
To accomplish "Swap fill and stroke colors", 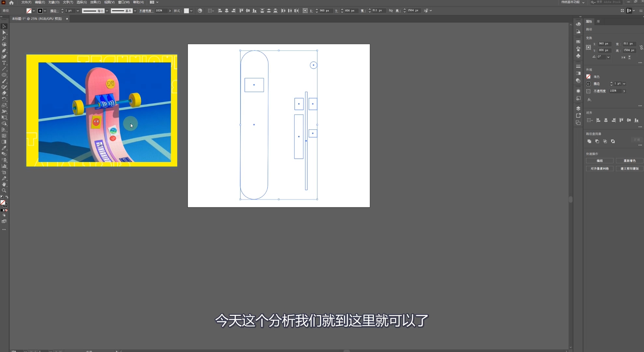I will 7,197.
